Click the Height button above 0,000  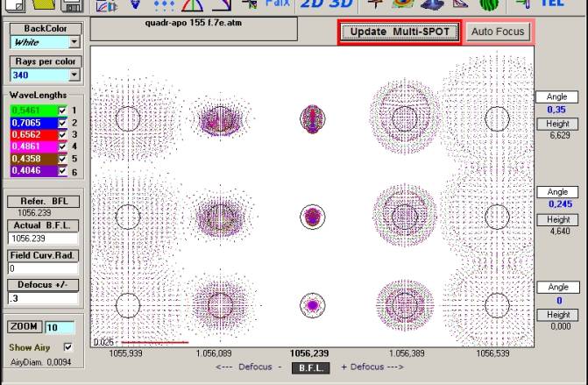[x=558, y=315]
